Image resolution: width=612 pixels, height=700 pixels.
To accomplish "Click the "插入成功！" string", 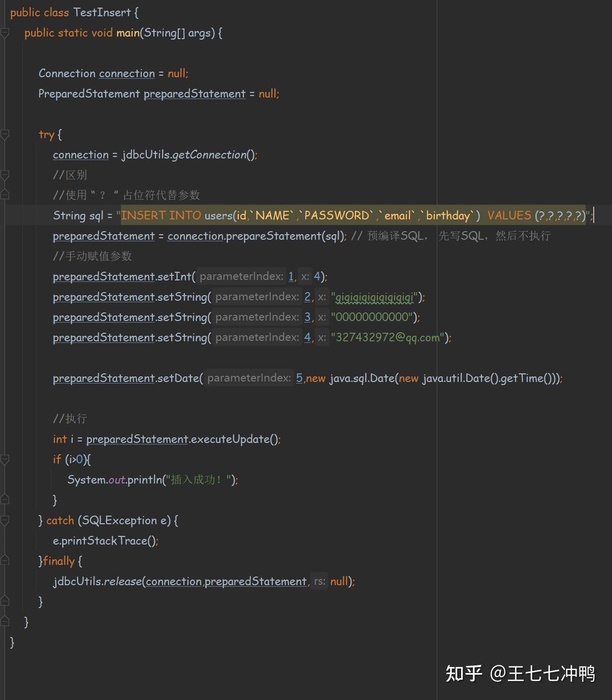I will click(x=199, y=480).
